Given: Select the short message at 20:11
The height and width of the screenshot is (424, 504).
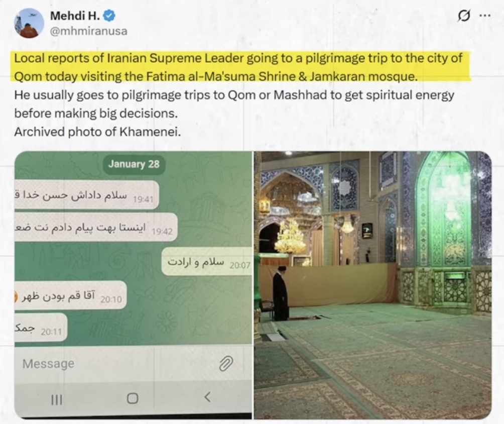Looking at the screenshot, I should (x=41, y=327).
